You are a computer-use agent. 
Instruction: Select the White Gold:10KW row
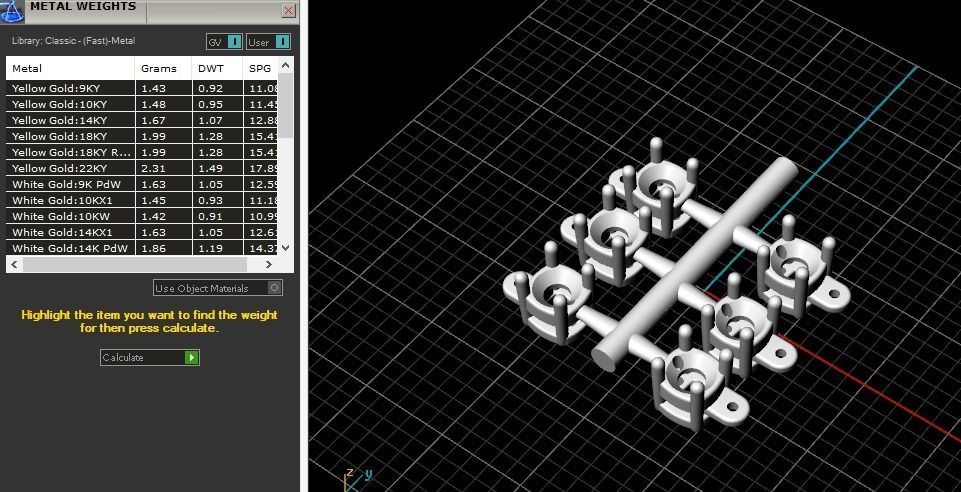tap(142, 216)
